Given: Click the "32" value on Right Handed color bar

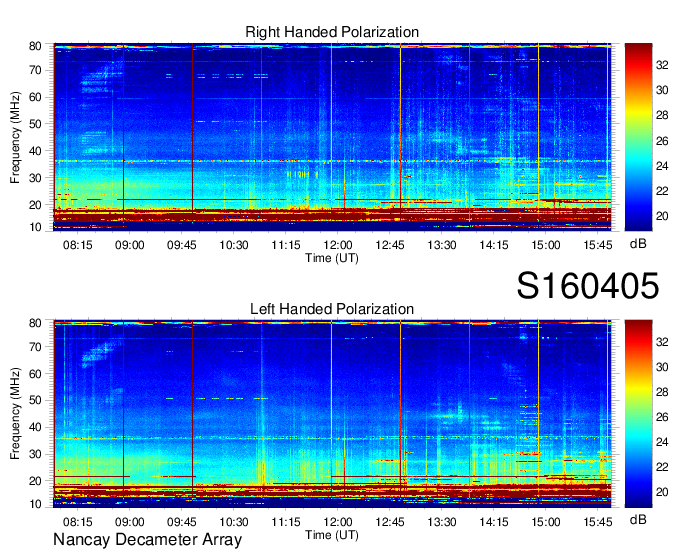Looking at the screenshot, I should (662, 65).
